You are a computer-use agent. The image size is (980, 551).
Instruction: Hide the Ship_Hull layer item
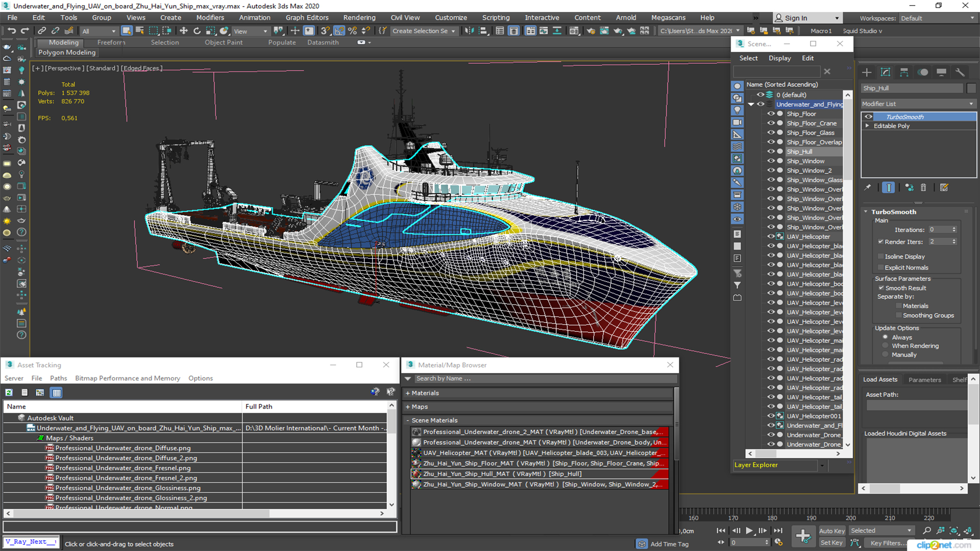[x=771, y=152]
